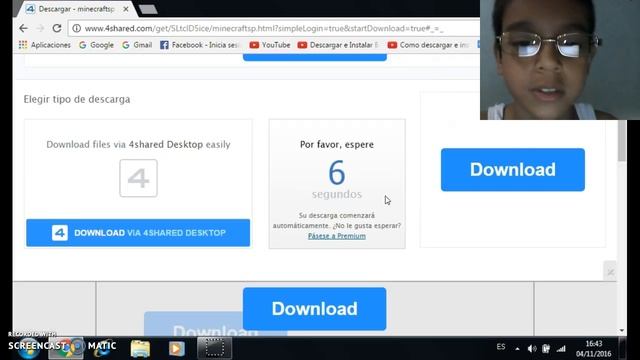Click the Elegir tipo de descarga heading
This screenshot has height=360, width=640.
pyautogui.click(x=77, y=99)
